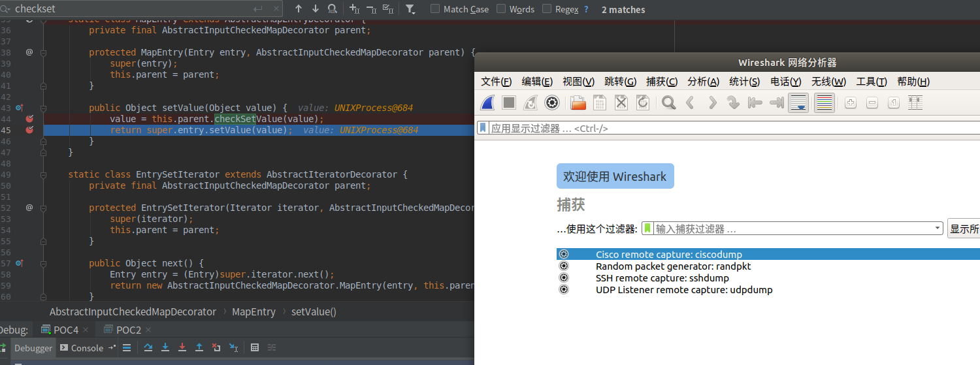Click Run to Cursor in the debugger toolbar
This screenshot has width=980, height=365.
[233, 348]
